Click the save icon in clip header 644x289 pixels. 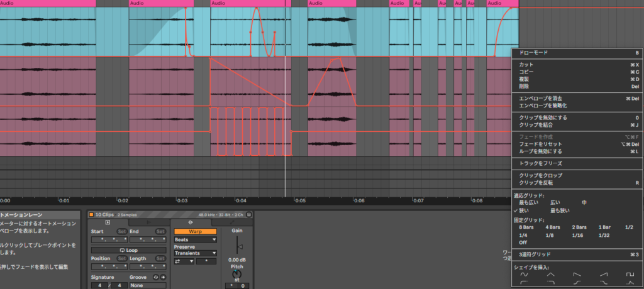tap(249, 214)
